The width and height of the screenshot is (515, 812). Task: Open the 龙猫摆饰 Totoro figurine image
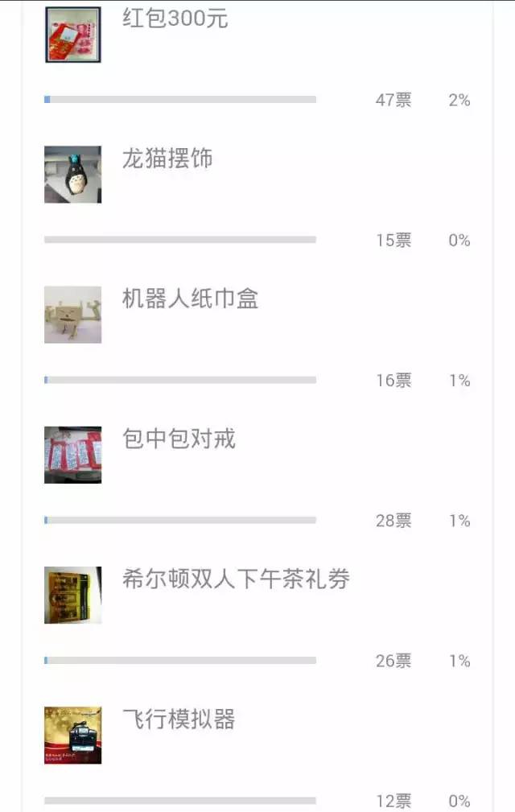pyautogui.click(x=72, y=175)
